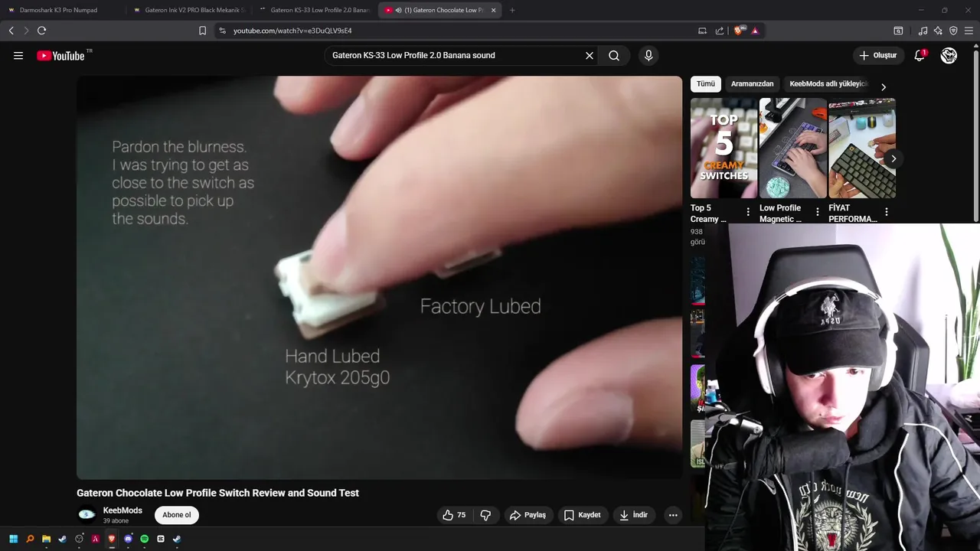
Task: Click the page vertical scrollbar
Action: pos(975,138)
